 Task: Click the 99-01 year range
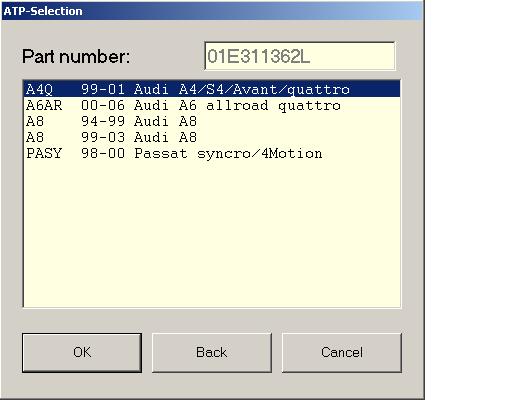point(103,89)
